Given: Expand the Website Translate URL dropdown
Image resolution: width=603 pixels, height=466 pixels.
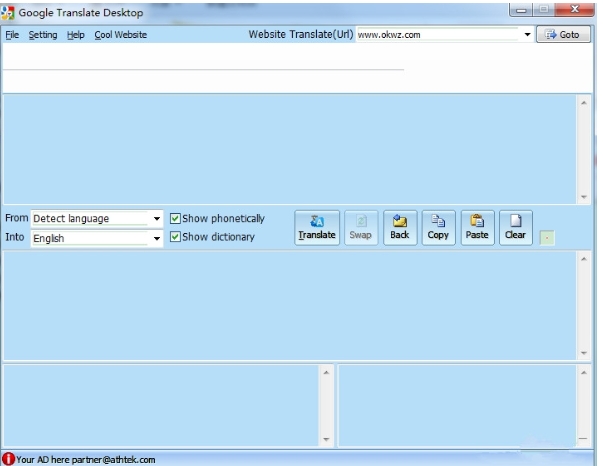Looking at the screenshot, I should click(x=527, y=34).
